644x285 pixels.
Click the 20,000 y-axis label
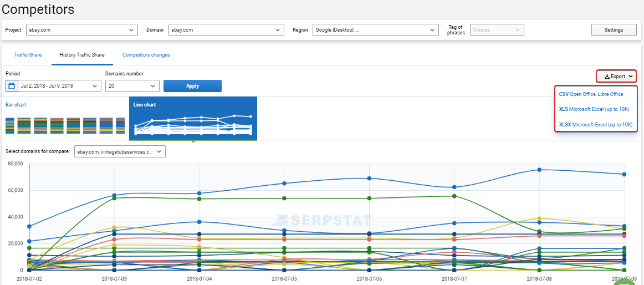coord(17,243)
